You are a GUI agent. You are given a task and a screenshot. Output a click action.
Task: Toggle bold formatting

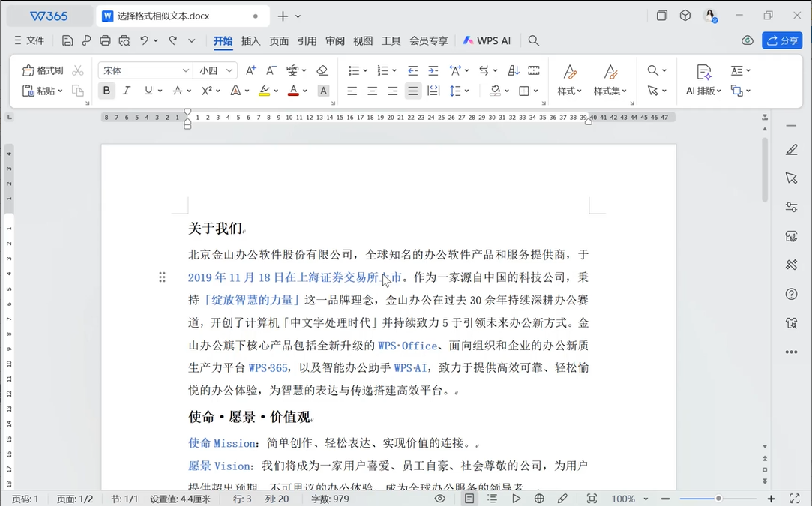click(x=106, y=91)
